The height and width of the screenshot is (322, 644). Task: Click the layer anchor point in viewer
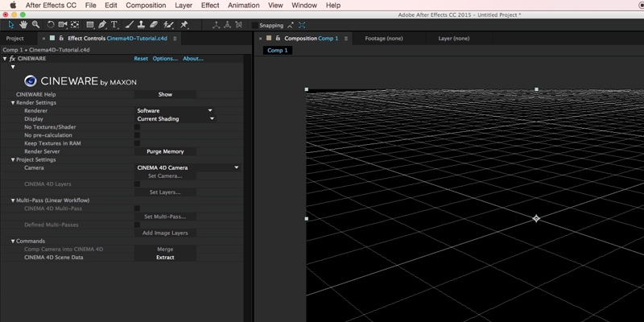[536, 218]
